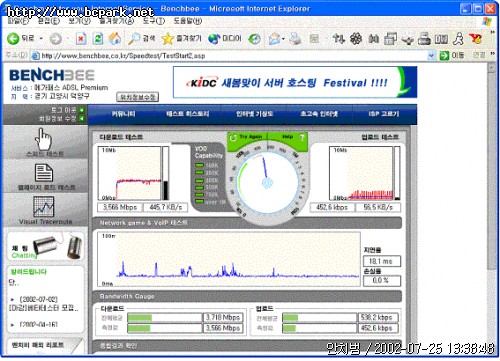Click the green Back arrow button
Screen dimensions: 500x361
click(13, 39)
